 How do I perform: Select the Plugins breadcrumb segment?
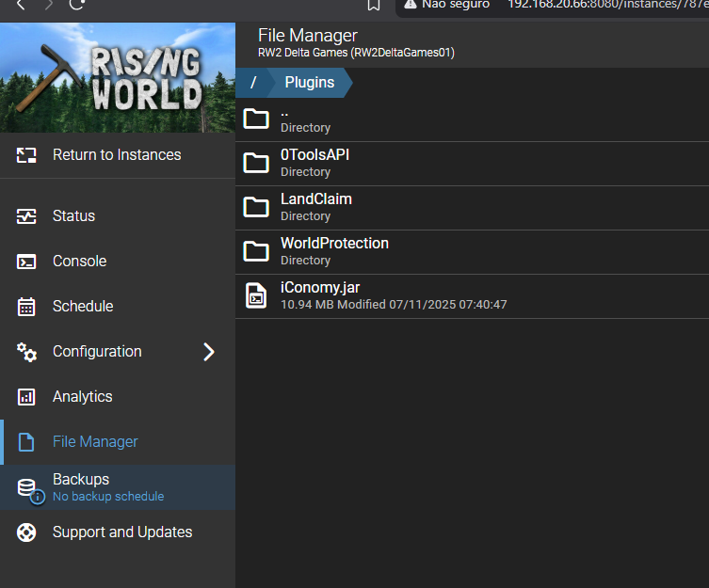click(309, 83)
